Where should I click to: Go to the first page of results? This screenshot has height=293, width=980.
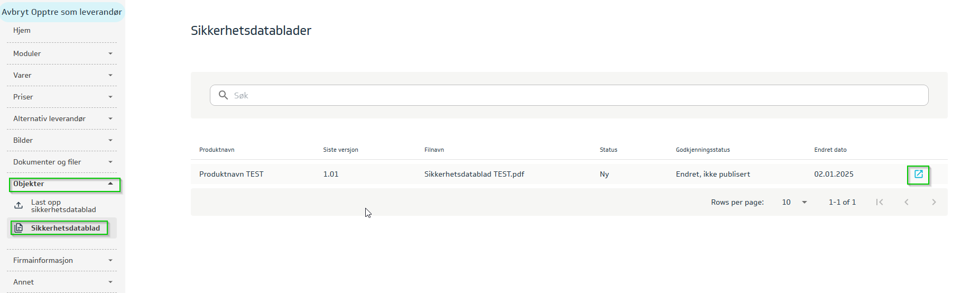click(x=879, y=202)
